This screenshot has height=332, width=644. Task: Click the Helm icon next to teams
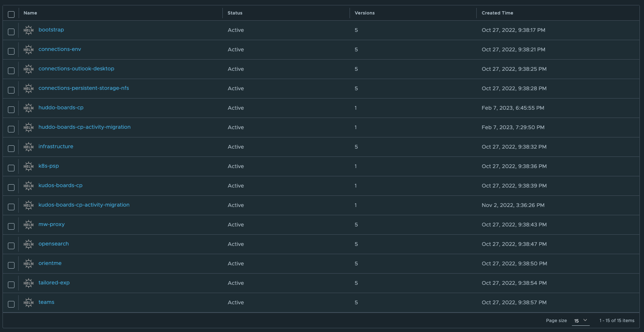(28, 303)
